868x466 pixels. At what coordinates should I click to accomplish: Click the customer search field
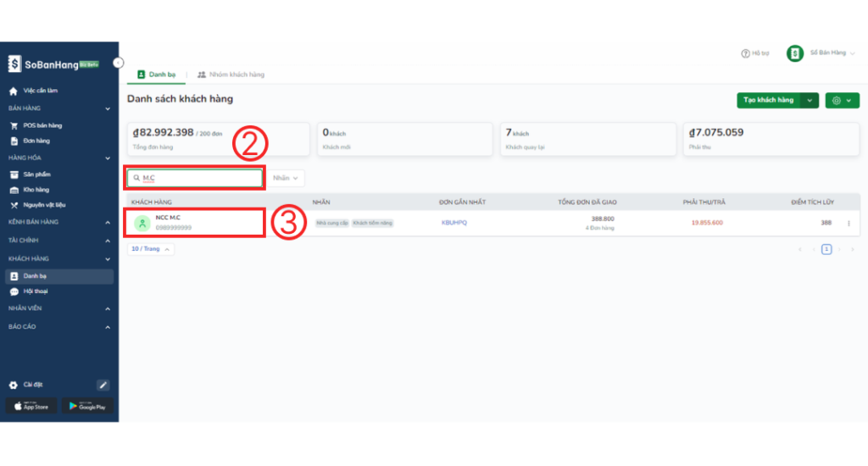click(195, 178)
